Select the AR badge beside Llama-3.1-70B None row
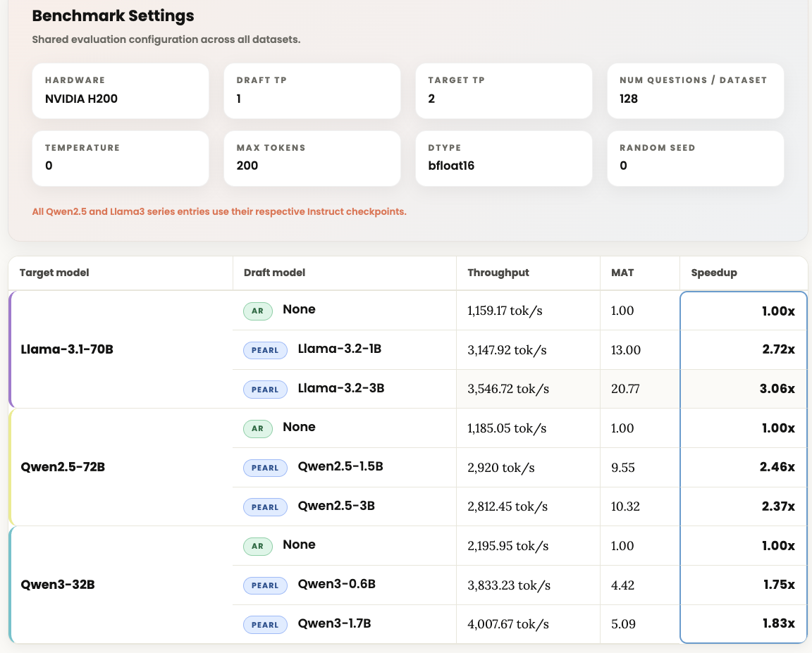Viewport: 812px width, 653px height. pyautogui.click(x=257, y=311)
